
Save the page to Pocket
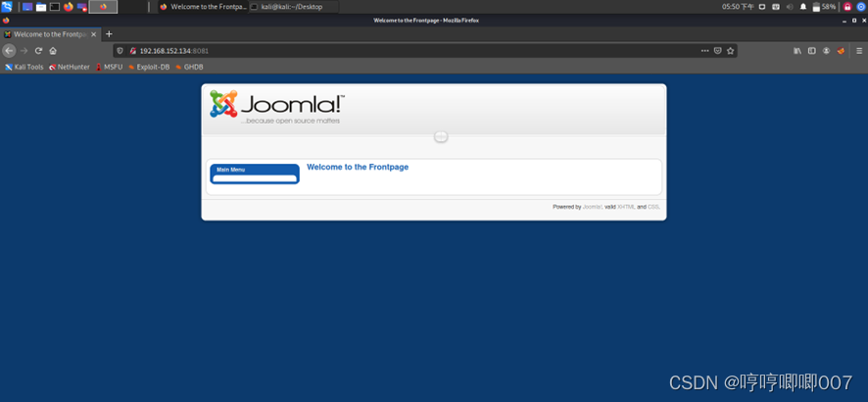pyautogui.click(x=717, y=50)
